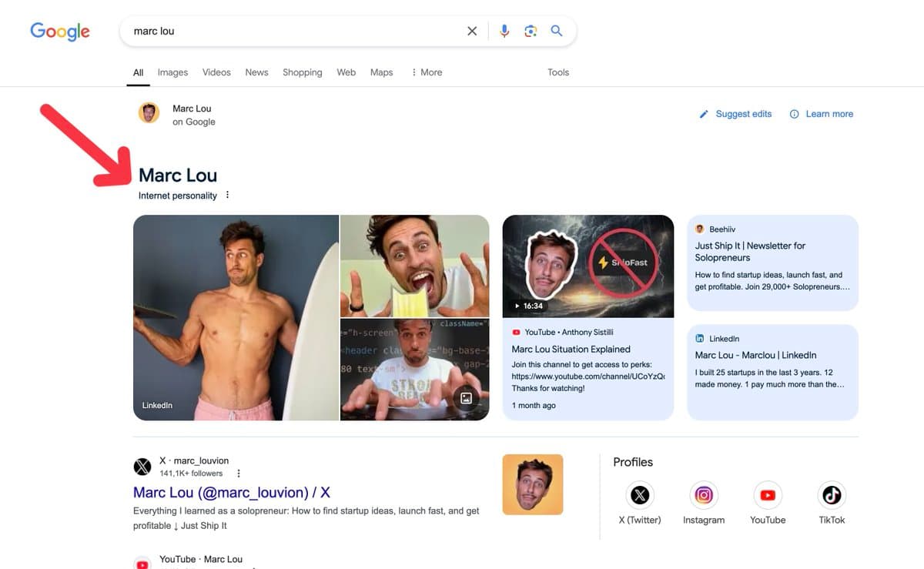Click the Learn more link
Screen dimensions: 924x569
pos(829,114)
